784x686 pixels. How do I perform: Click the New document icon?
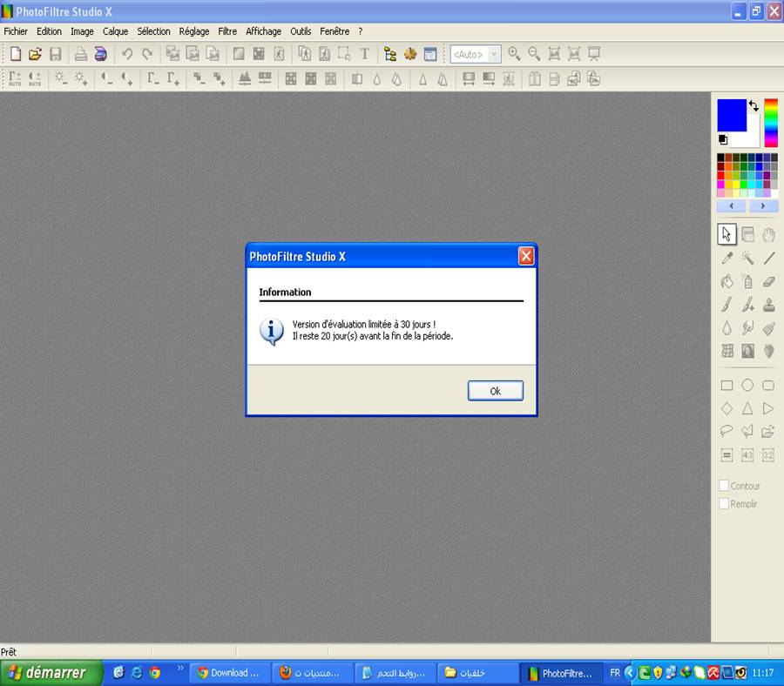[x=16, y=54]
